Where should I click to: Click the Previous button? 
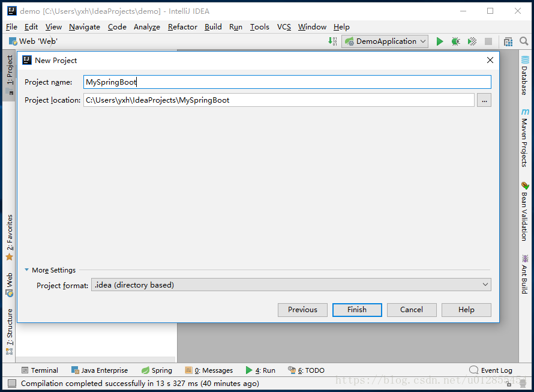[x=302, y=310]
